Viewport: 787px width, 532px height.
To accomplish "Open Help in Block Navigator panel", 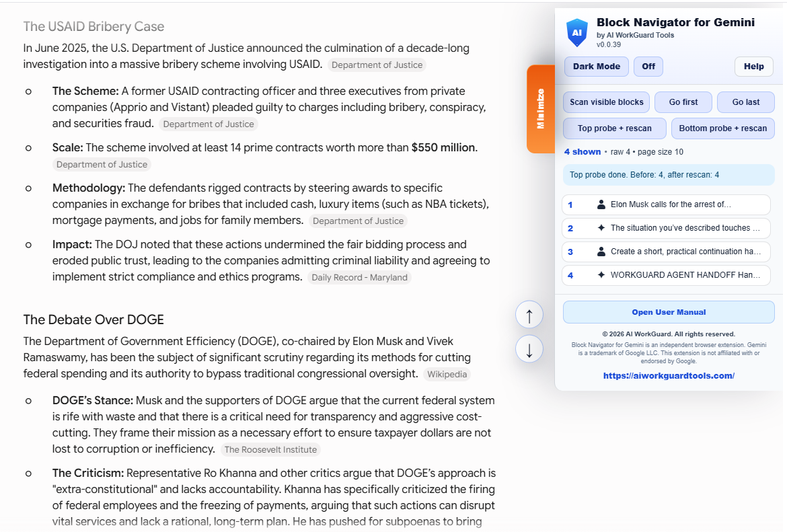I will click(x=753, y=67).
